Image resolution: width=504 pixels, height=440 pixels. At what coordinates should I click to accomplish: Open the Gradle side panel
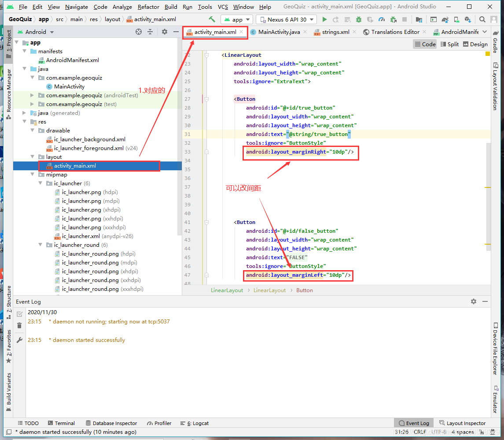coord(495,42)
